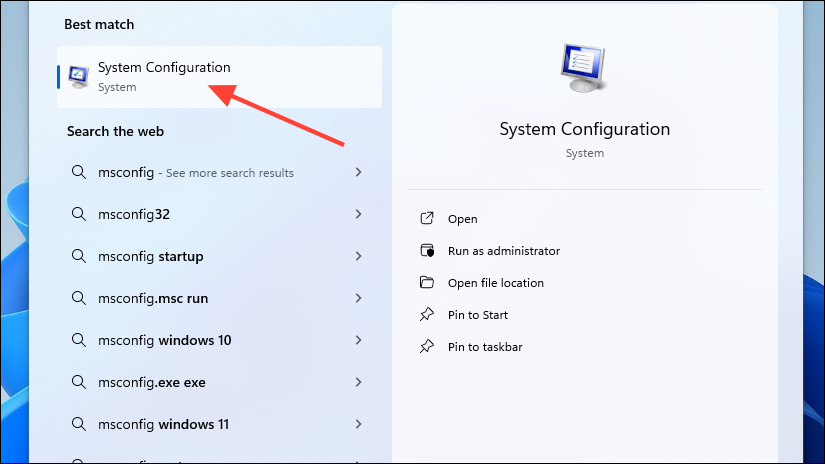Viewport: 825px width, 464px height.
Task: Click the Search the web heading
Action: tap(115, 132)
